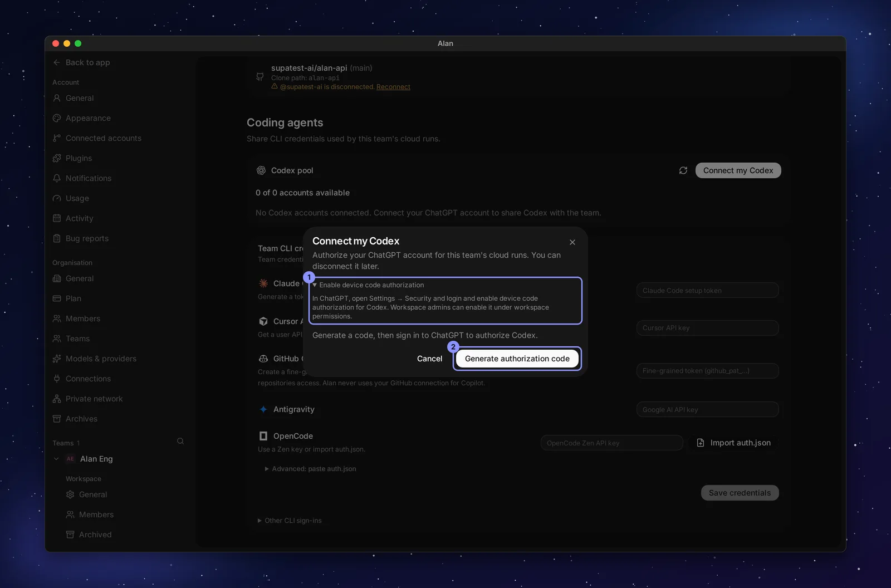
Task: Cancel the Connect my Codex dialog
Action: 430,359
